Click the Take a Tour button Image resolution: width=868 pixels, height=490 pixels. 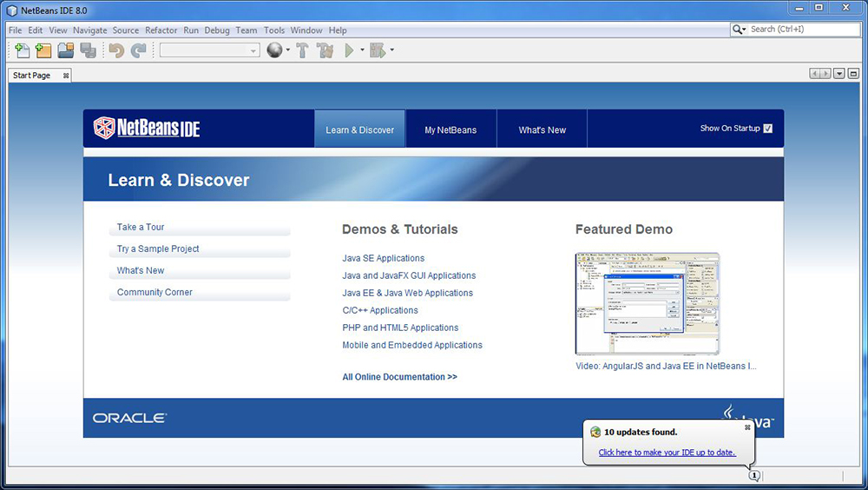click(x=200, y=228)
